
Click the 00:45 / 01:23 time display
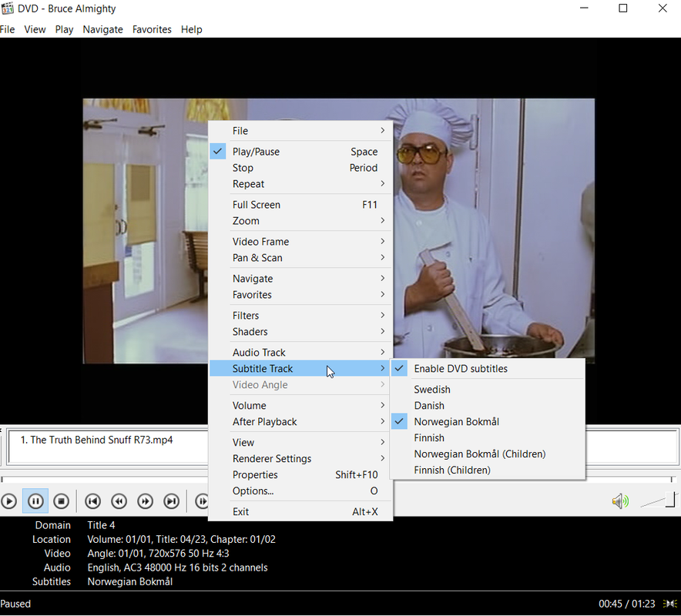627,604
